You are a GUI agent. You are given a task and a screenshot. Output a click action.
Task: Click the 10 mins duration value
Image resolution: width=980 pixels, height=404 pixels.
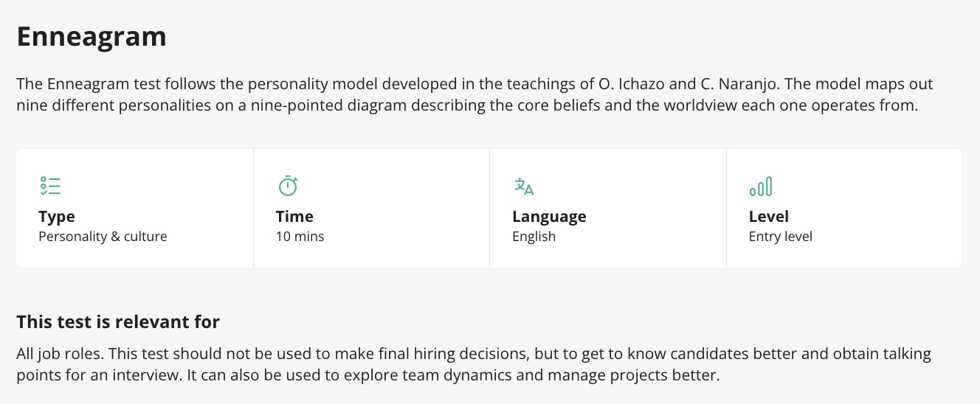pyautogui.click(x=300, y=237)
